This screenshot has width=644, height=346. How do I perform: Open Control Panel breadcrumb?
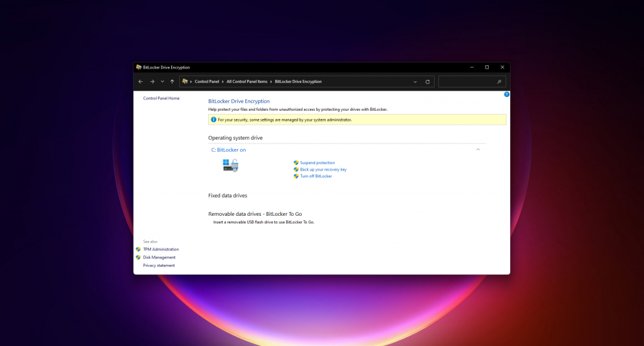[206, 81]
